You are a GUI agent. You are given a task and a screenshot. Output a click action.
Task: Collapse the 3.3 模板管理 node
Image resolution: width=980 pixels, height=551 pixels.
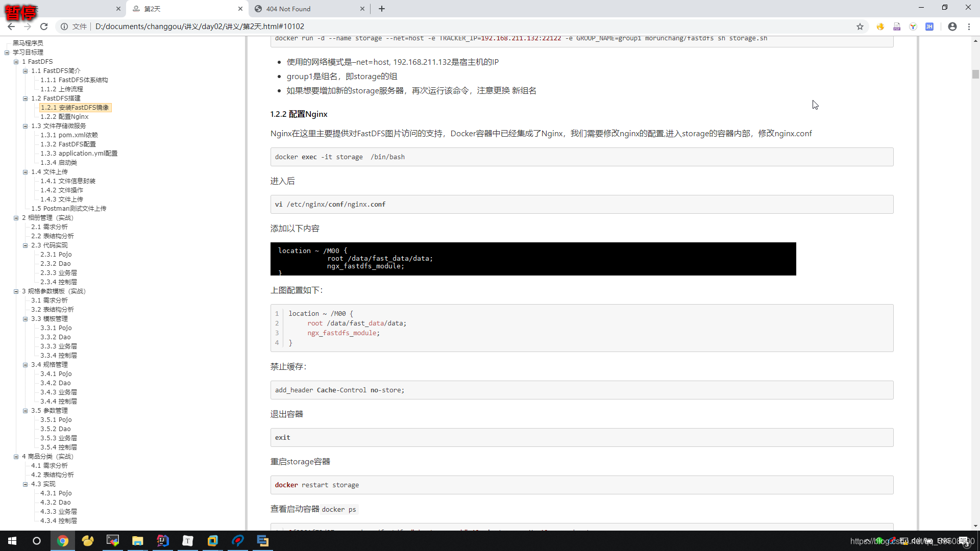25,319
